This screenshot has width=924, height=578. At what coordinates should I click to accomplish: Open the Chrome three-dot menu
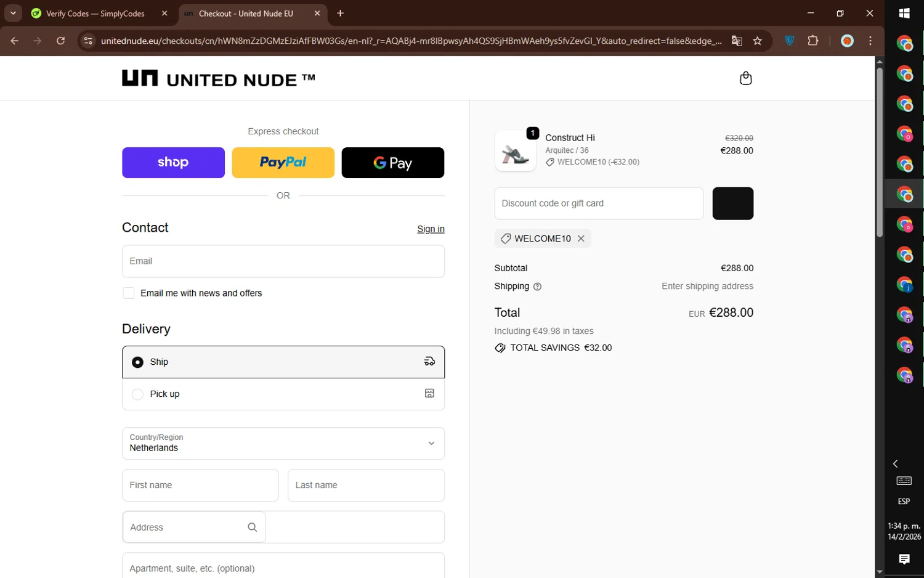(870, 41)
